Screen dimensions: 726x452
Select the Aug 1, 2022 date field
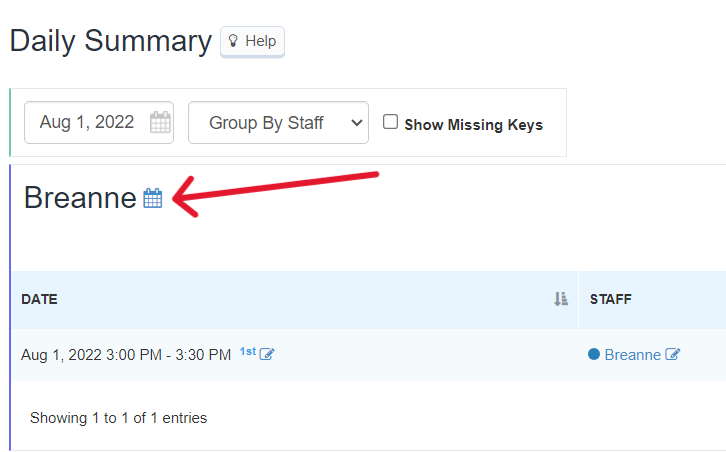(99, 123)
